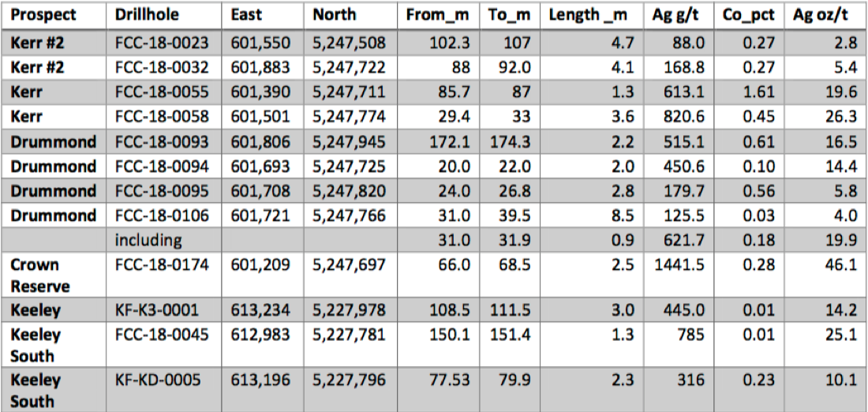Select drillhole cell FCC-18-0058
Screen dimensions: 868x412
coord(162,117)
